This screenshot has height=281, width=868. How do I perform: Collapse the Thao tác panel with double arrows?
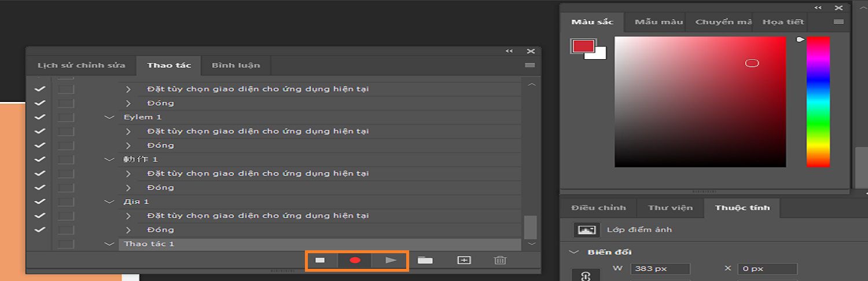coord(509,52)
